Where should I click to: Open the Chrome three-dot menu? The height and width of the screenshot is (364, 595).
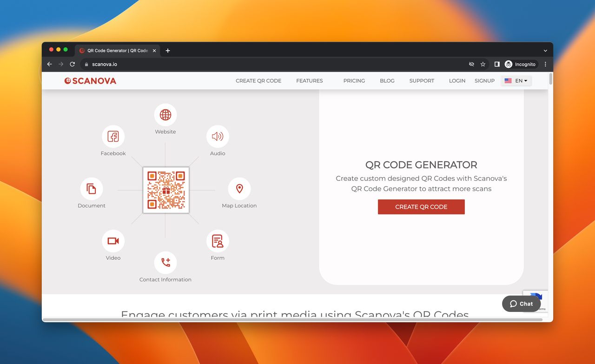(546, 64)
